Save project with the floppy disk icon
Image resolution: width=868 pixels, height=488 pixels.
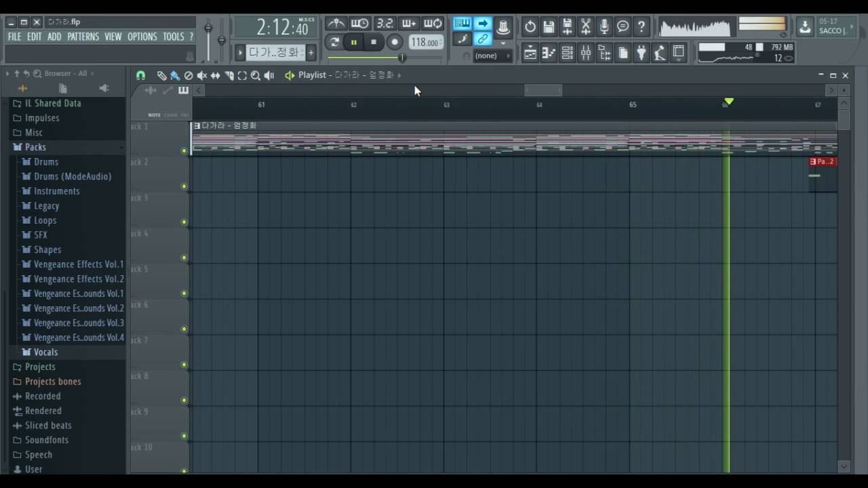pyautogui.click(x=549, y=27)
